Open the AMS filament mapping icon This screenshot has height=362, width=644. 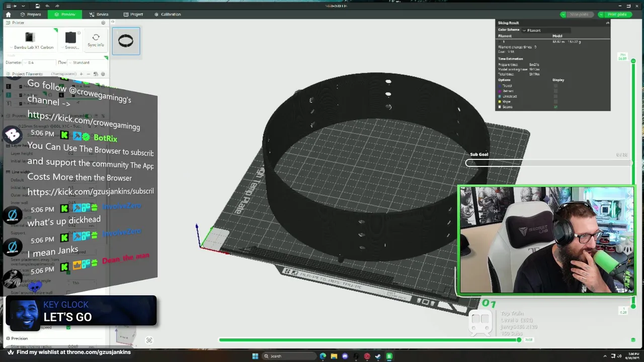[x=96, y=74]
